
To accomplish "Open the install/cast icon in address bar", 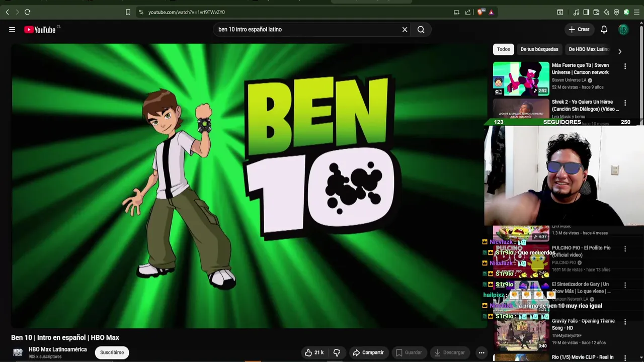I will [x=456, y=12].
